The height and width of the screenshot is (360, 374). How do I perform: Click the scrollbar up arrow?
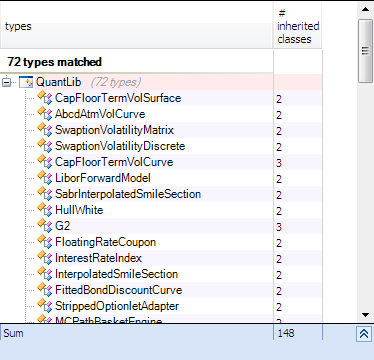click(365, 9)
